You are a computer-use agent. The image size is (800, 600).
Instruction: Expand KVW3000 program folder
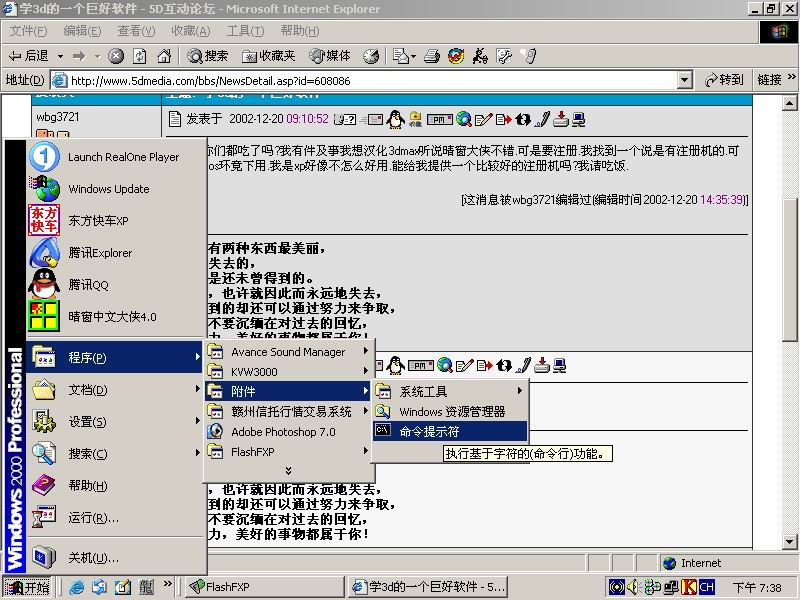click(289, 371)
